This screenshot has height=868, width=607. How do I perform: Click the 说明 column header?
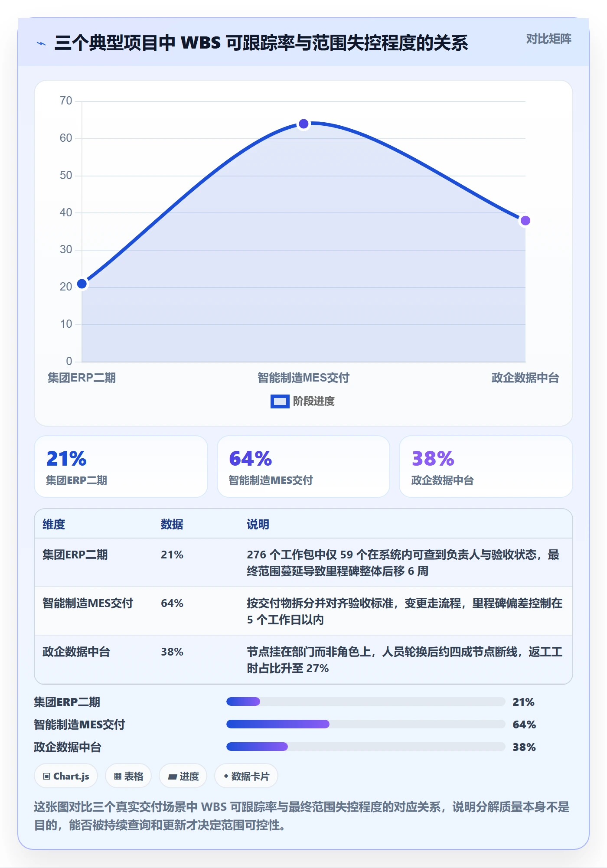click(x=258, y=524)
